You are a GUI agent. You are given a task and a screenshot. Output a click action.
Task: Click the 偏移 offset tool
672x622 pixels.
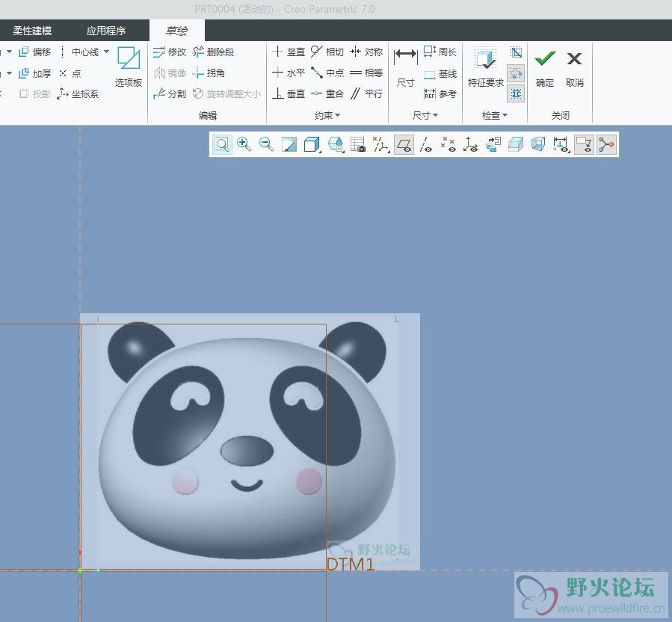[34, 52]
